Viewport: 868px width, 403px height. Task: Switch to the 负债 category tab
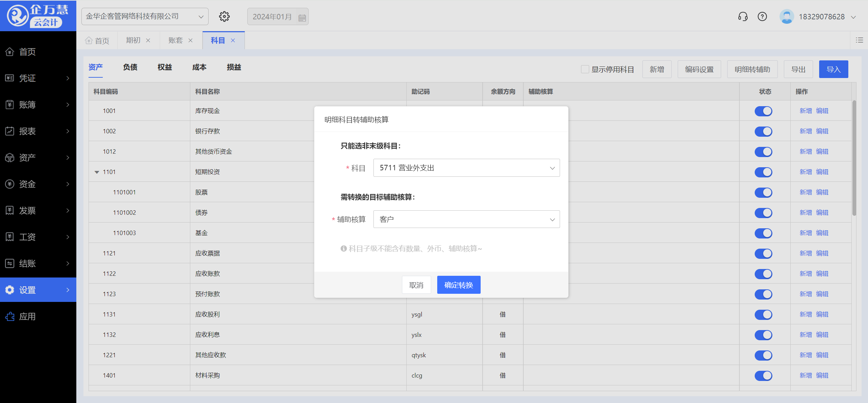tap(130, 67)
